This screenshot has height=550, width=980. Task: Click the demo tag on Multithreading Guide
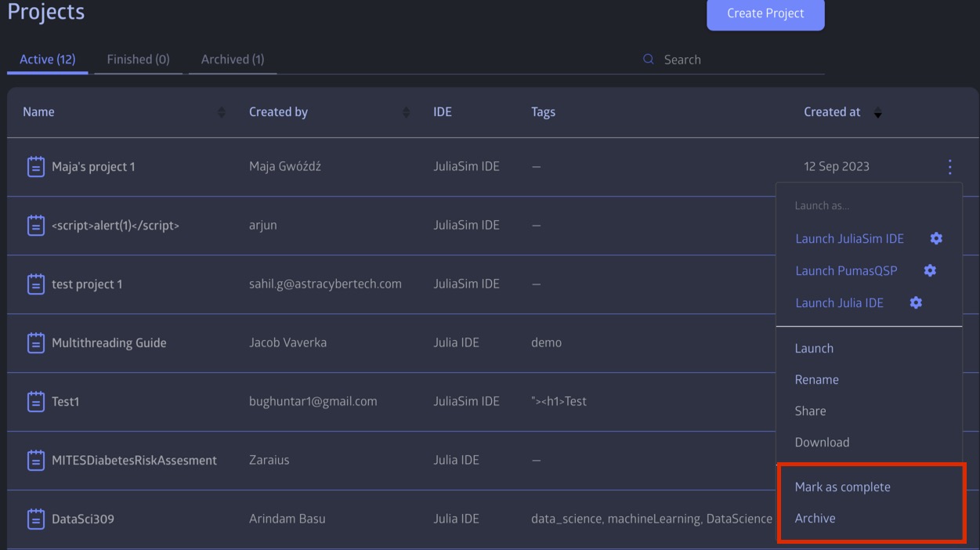click(x=546, y=343)
